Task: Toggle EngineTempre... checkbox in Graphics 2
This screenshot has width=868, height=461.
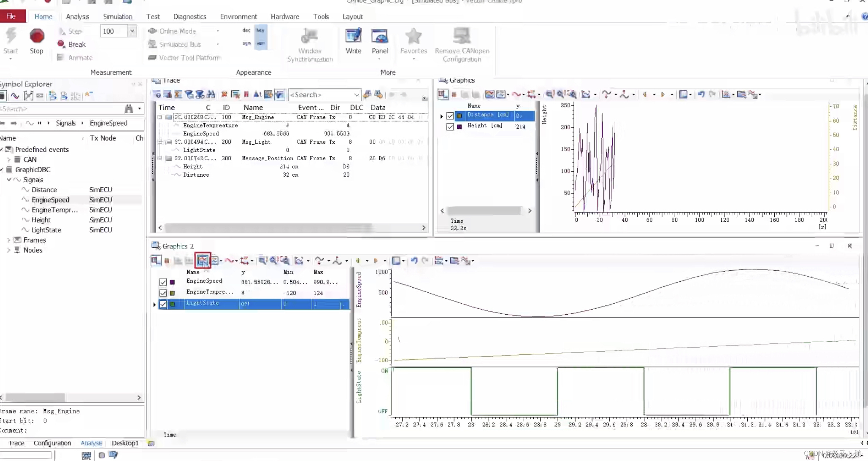Action: tap(163, 293)
